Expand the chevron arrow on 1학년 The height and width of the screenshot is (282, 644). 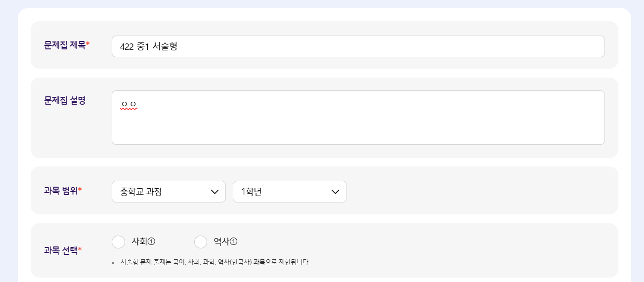pos(336,192)
